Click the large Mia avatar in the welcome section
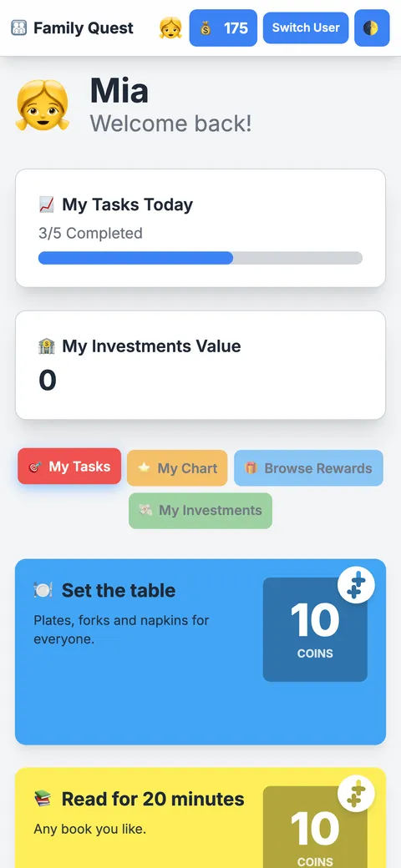This screenshot has height=868, width=401. 42,105
